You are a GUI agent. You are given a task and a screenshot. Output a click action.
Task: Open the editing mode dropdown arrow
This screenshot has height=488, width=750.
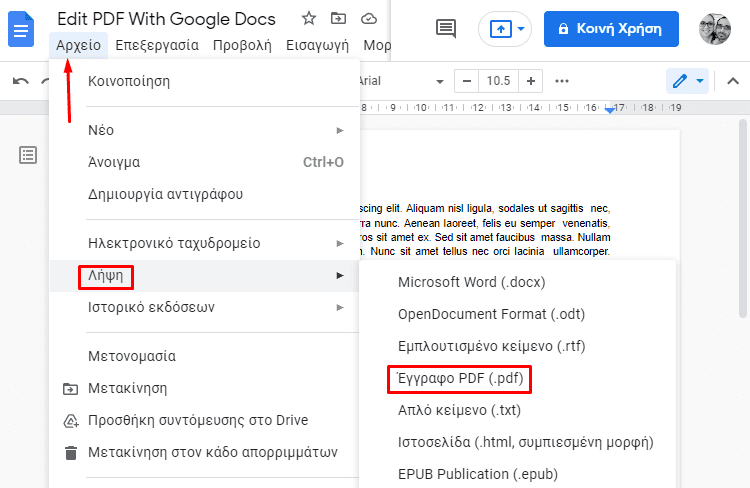coord(700,81)
